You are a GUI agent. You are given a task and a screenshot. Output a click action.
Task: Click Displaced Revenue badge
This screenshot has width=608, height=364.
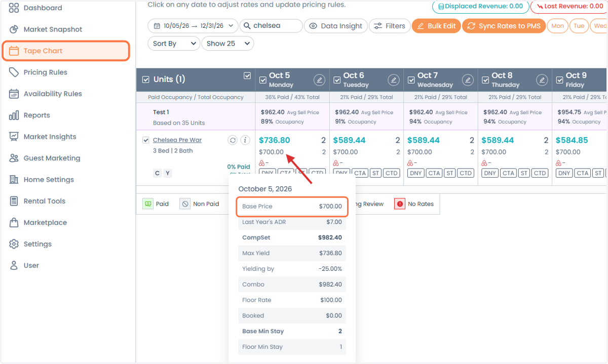tap(480, 7)
